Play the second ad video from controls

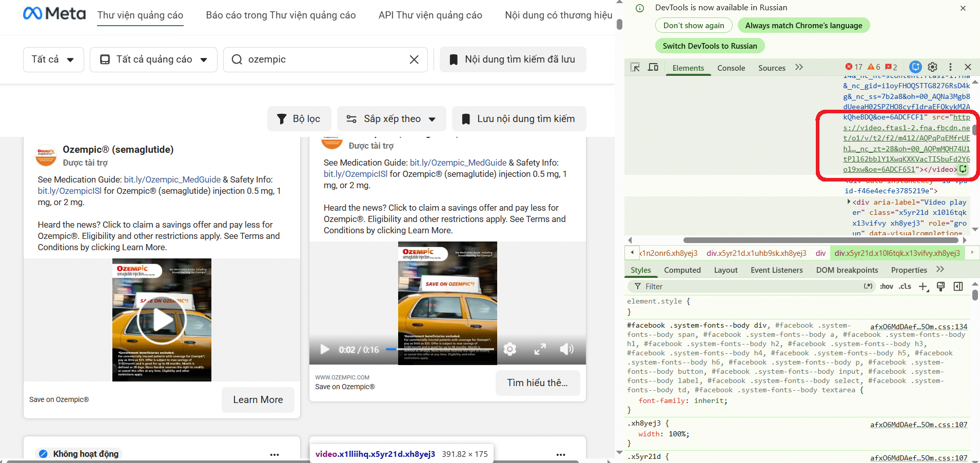(x=325, y=350)
